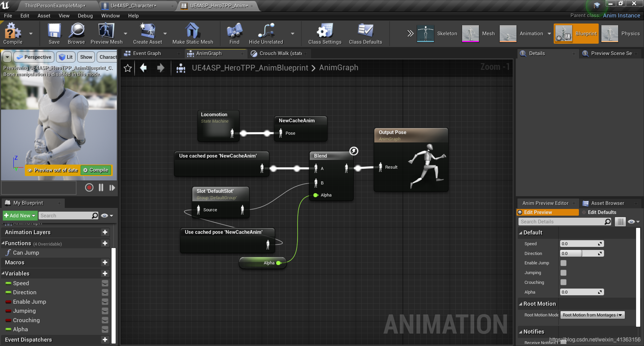Click record button in preview viewport

[x=89, y=187]
